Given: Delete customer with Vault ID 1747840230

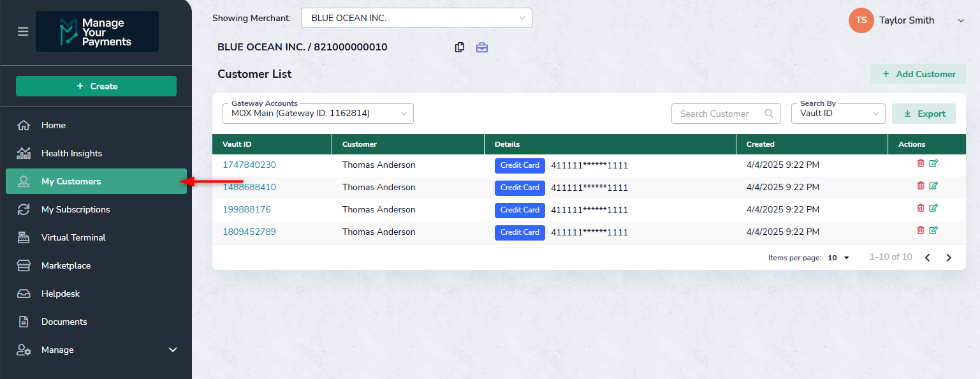Looking at the screenshot, I should (920, 163).
